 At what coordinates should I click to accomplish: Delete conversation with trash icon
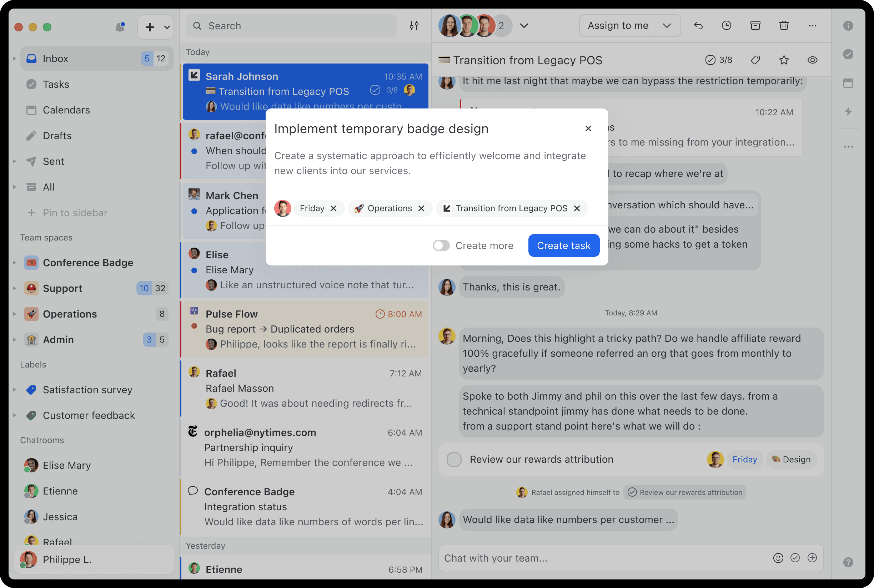784,25
